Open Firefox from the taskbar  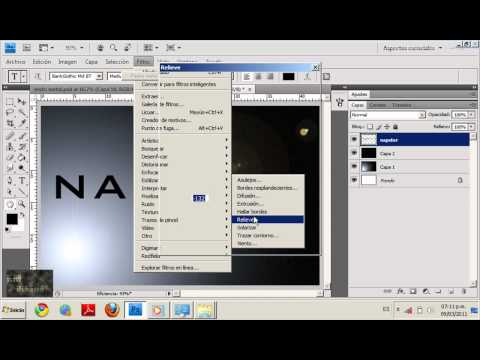112,310
